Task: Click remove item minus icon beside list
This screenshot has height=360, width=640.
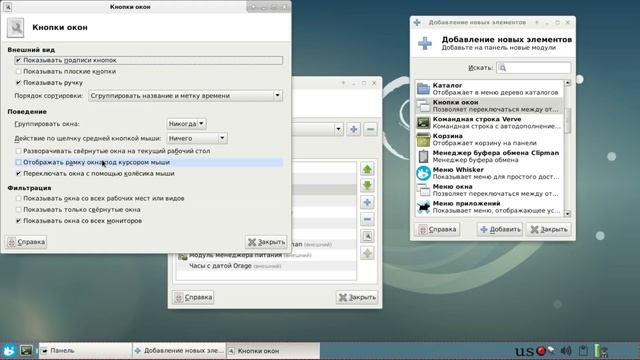Action: pos(367,219)
